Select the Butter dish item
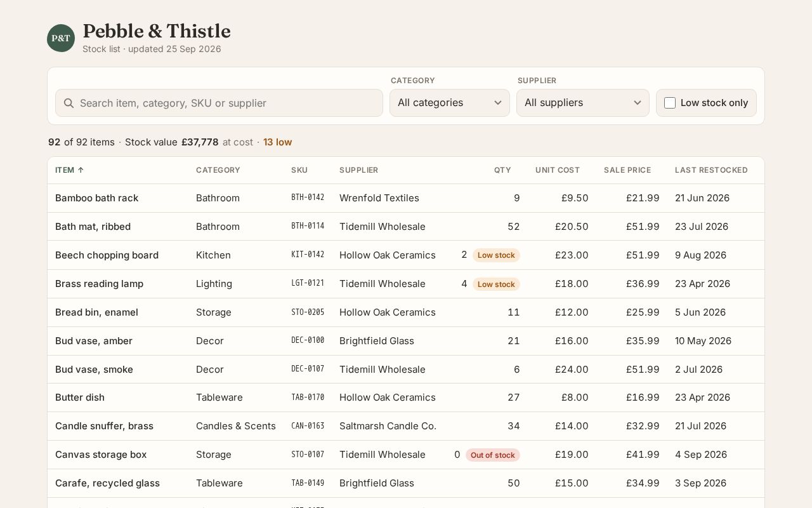Image resolution: width=812 pixels, height=508 pixels. coord(80,398)
